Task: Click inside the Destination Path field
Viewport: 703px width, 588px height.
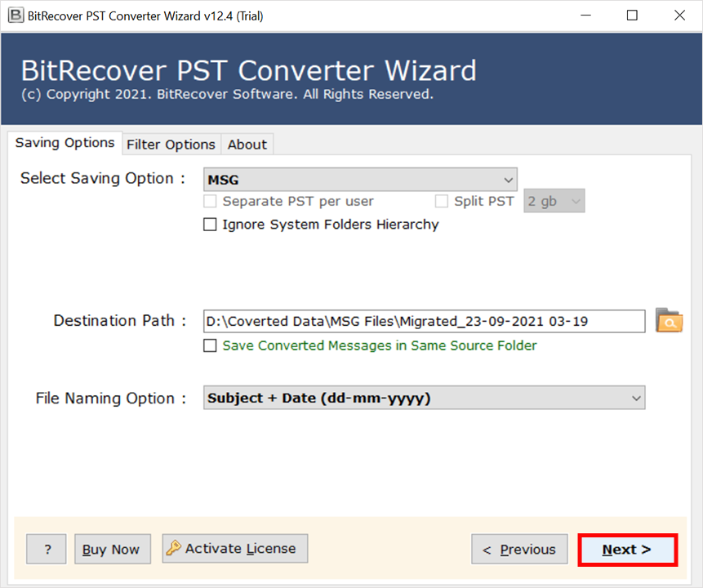Action: tap(424, 321)
